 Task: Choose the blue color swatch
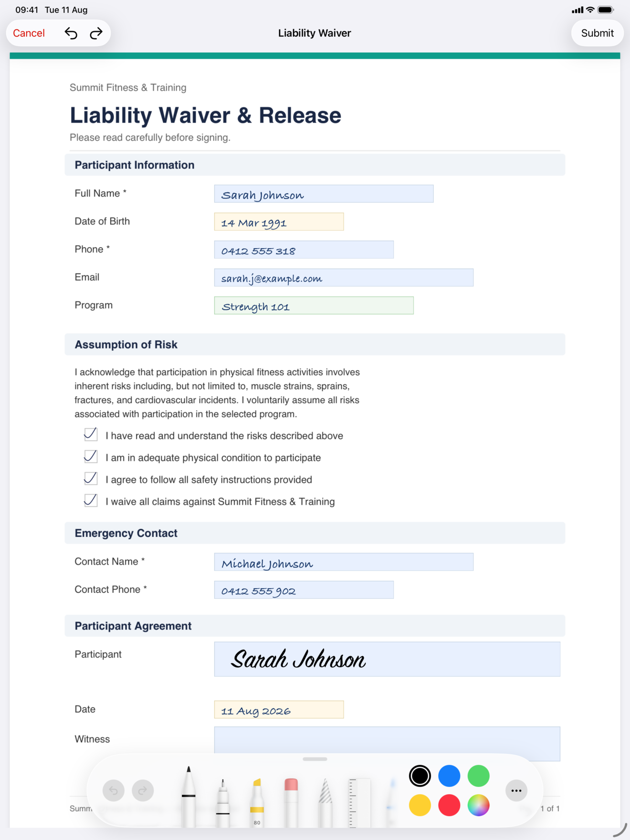click(449, 776)
